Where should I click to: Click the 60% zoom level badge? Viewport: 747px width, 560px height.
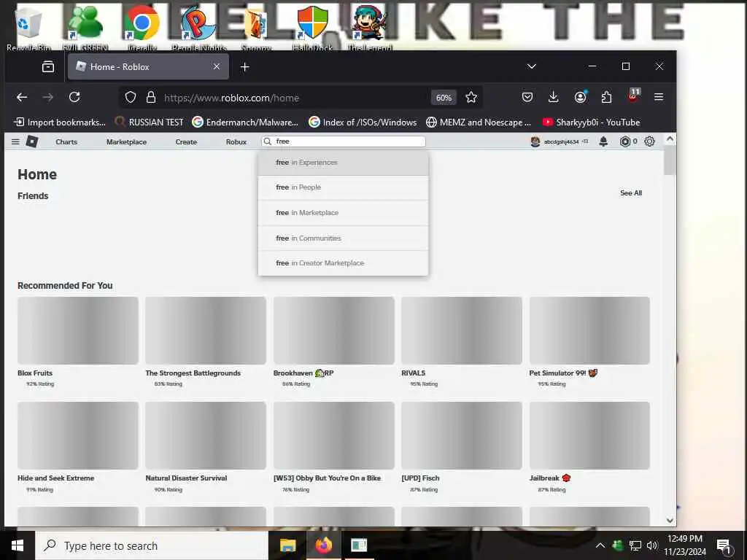(444, 98)
